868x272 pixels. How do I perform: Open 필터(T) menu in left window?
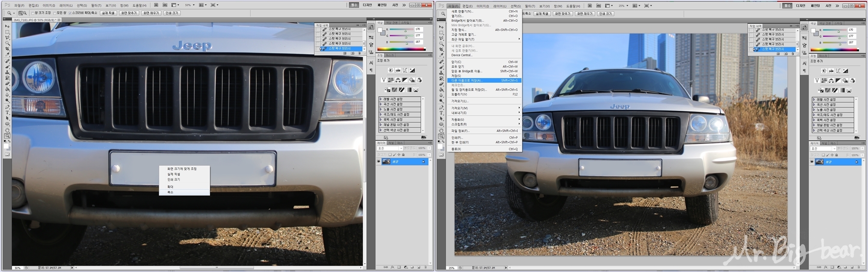click(96, 5)
